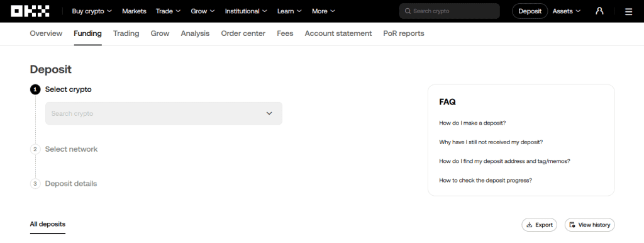The height and width of the screenshot is (243, 644).
Task: Switch to the Overview tab
Action: coord(46,34)
